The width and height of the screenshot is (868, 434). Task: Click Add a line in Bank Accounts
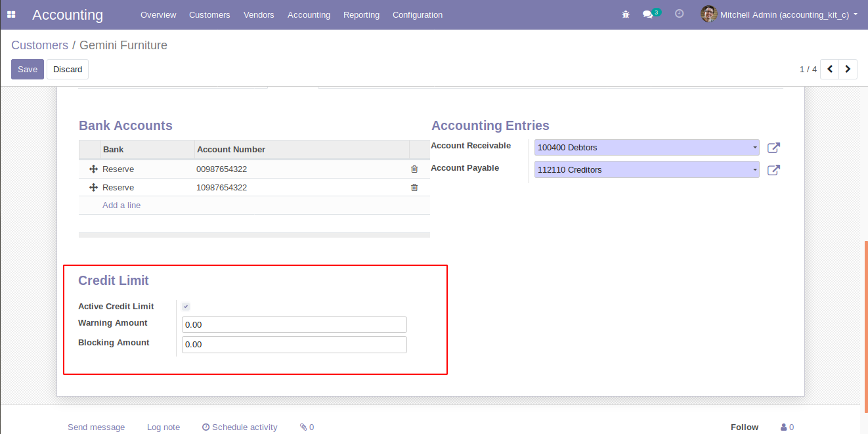click(x=121, y=206)
